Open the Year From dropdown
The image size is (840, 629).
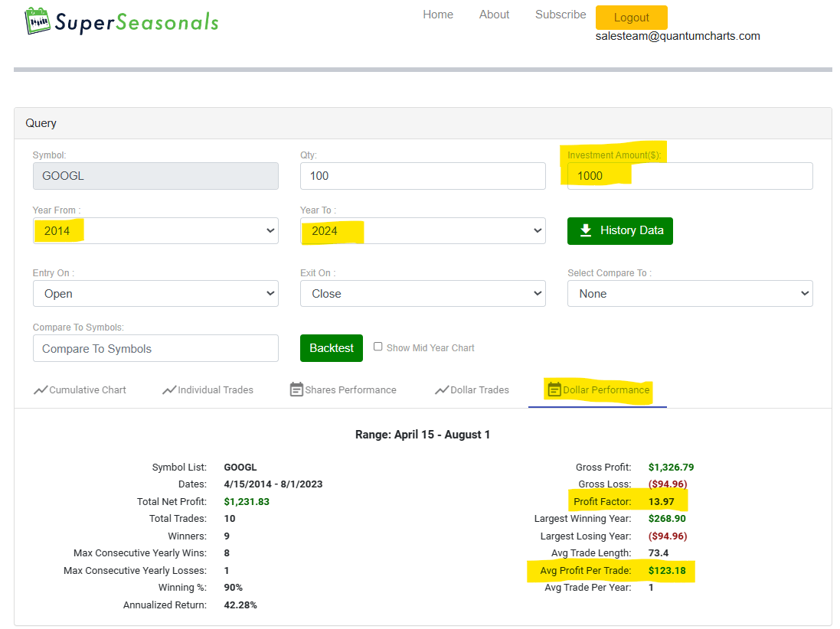click(x=155, y=231)
